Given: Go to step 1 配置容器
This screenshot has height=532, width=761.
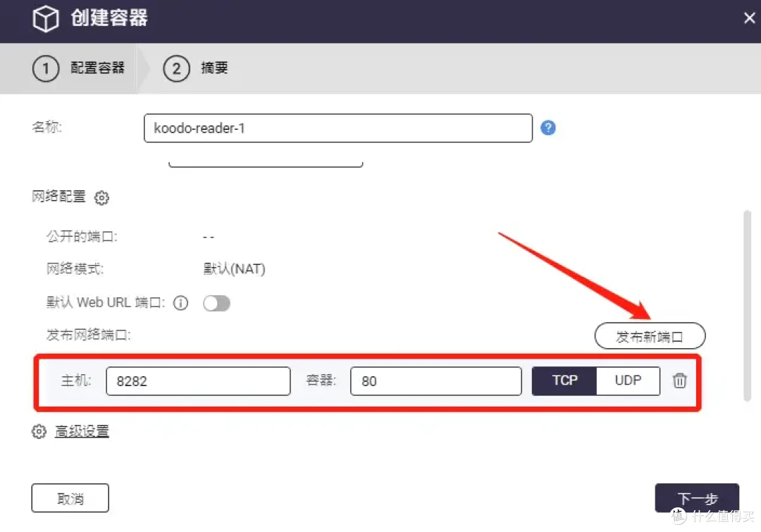Looking at the screenshot, I should tap(79, 68).
